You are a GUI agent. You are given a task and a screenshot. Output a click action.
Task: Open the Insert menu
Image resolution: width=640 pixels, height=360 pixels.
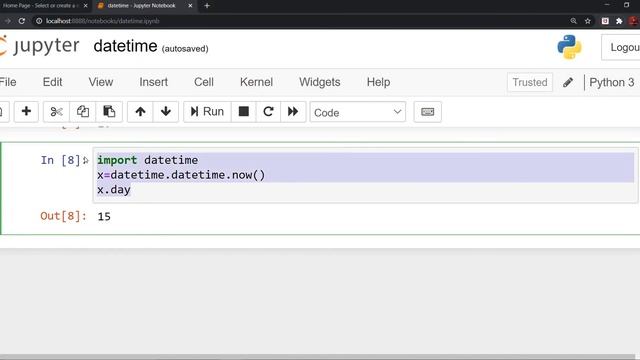click(153, 82)
